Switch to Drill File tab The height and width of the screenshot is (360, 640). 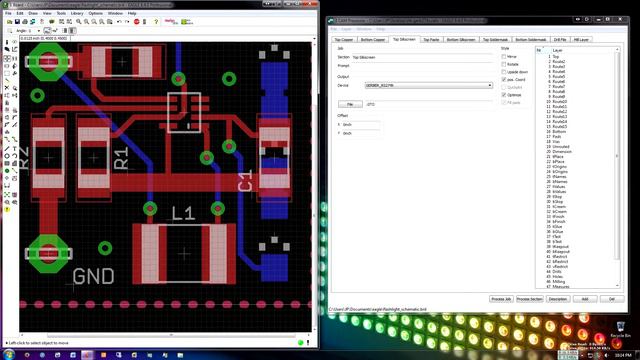[x=560, y=40]
